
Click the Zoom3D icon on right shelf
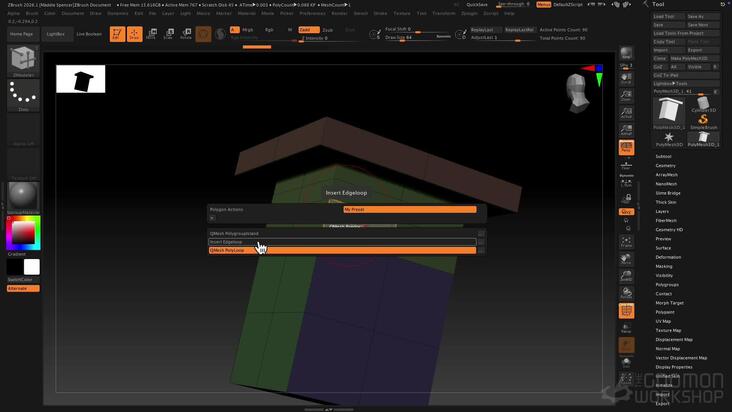click(x=626, y=276)
